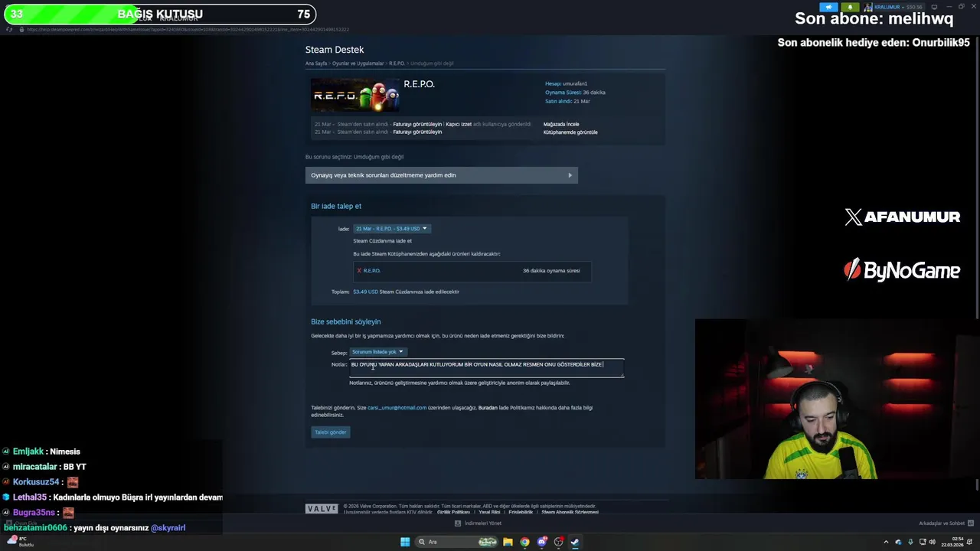The height and width of the screenshot is (551, 980).
Task: Click the 'Hesap: umurafan1' text
Action: coord(566,83)
